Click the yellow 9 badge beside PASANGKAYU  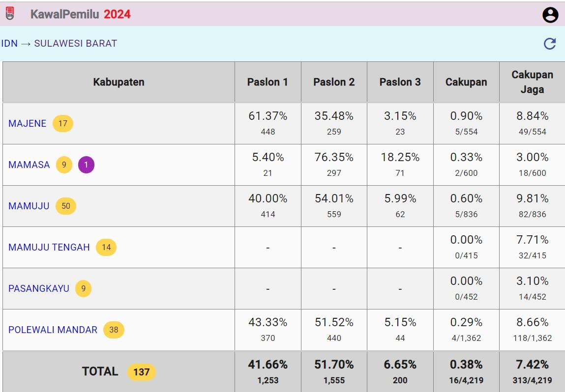pos(83,289)
